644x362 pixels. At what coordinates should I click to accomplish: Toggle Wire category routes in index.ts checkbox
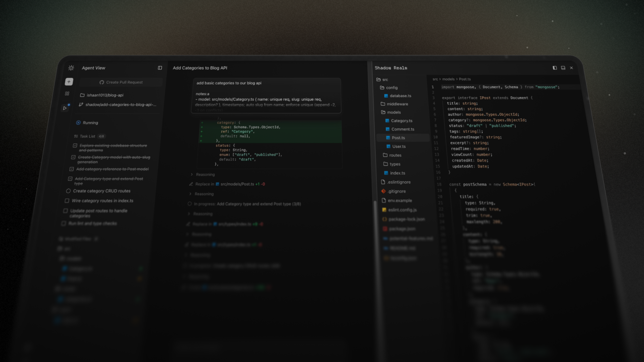pos(67,201)
